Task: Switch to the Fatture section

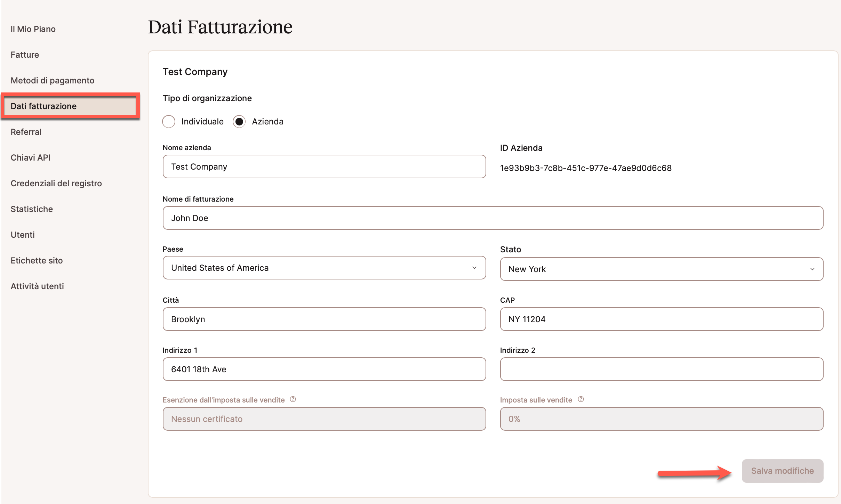Action: coord(24,55)
